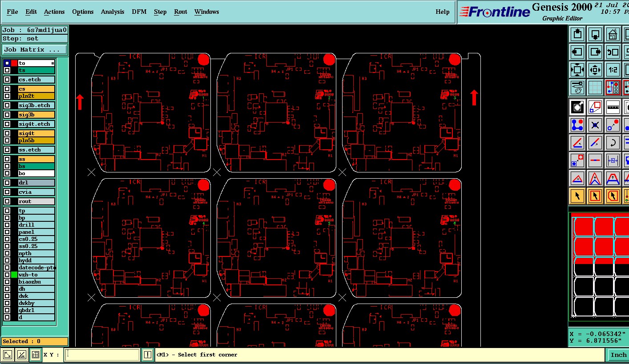The height and width of the screenshot is (364, 629).
Task: Choose the plain arrow select tool
Action: click(x=577, y=196)
